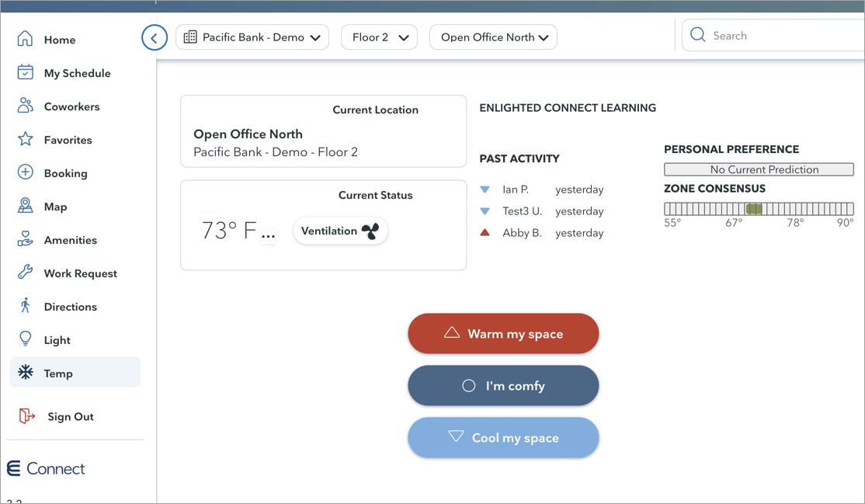
Task: Click the building icon beside Pacific Bank
Action: tap(189, 37)
